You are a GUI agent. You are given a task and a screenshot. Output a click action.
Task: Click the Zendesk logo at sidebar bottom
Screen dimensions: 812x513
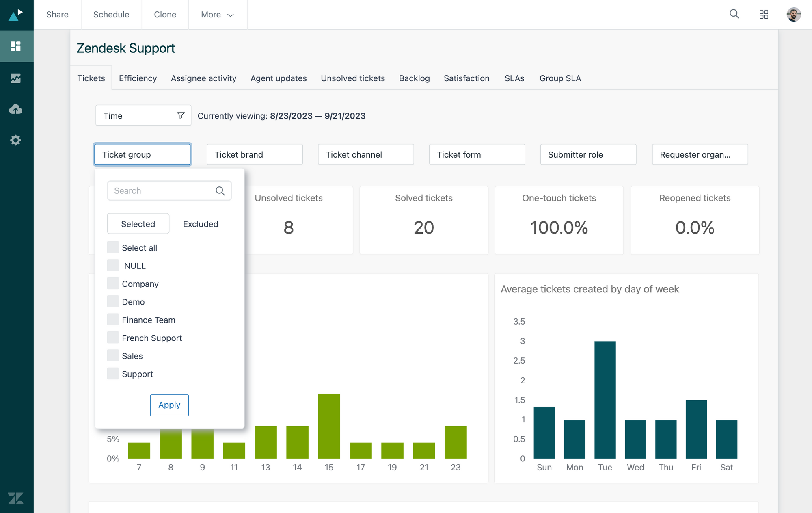[x=16, y=498]
